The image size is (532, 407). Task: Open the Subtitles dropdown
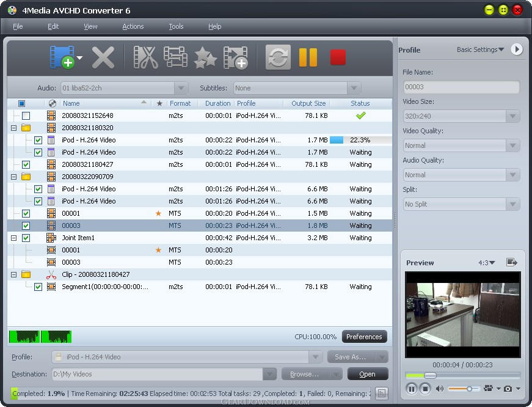pyautogui.click(x=354, y=88)
